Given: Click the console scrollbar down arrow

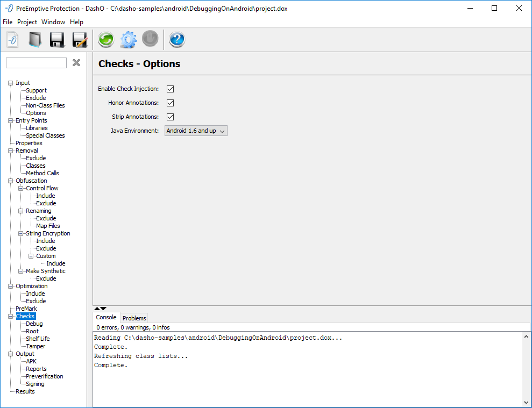Looking at the screenshot, I should click(x=526, y=402).
